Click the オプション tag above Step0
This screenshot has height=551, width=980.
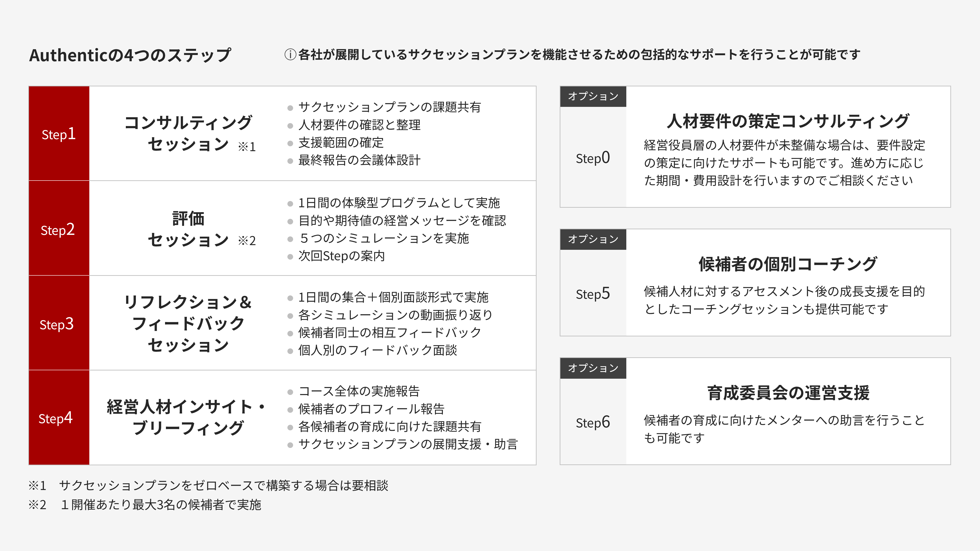[x=593, y=97]
